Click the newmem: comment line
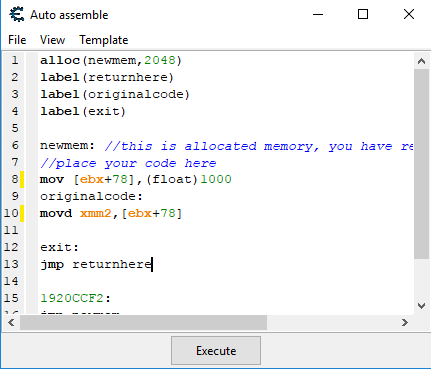 227,146
